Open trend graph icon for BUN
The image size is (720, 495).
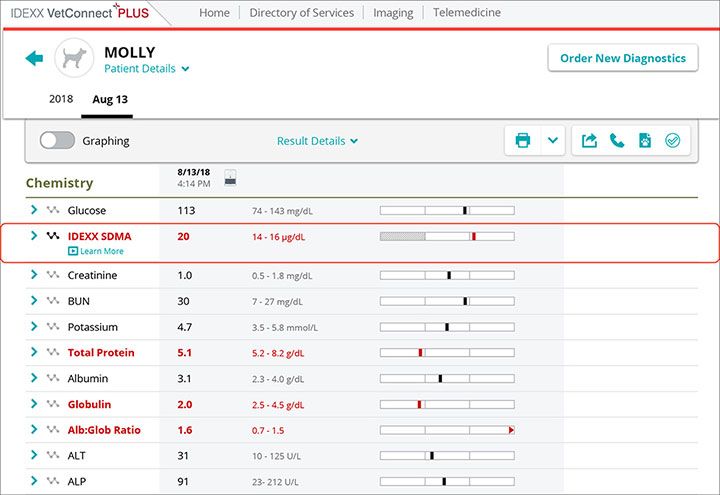(53, 300)
